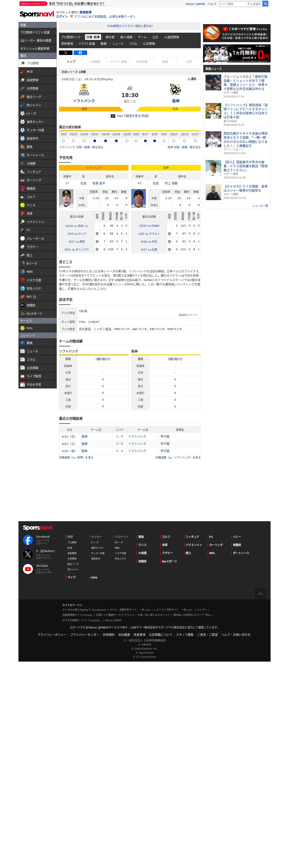Select the テキスト速報 tab

pos(118,62)
